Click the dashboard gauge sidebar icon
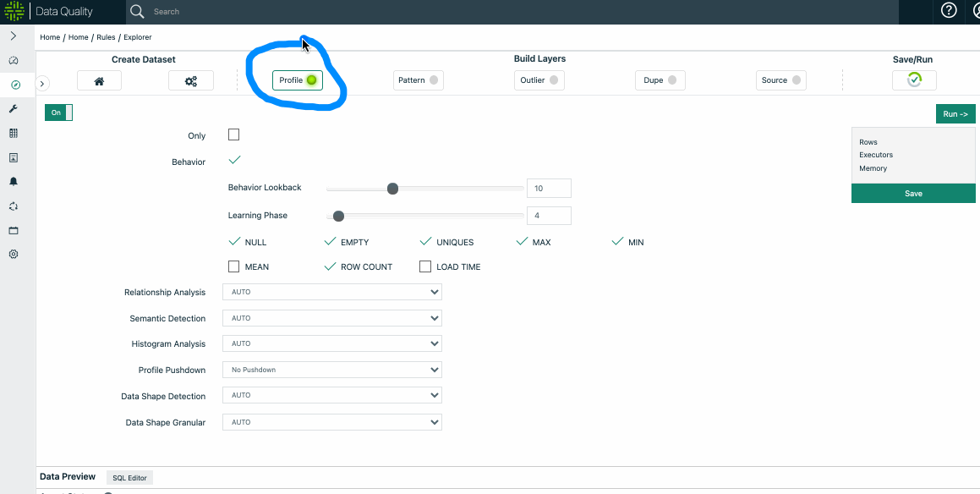 tap(14, 61)
